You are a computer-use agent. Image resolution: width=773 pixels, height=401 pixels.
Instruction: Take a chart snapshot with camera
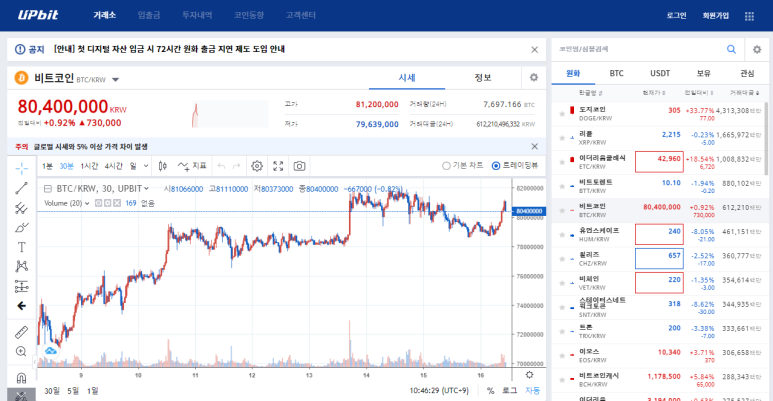point(299,166)
